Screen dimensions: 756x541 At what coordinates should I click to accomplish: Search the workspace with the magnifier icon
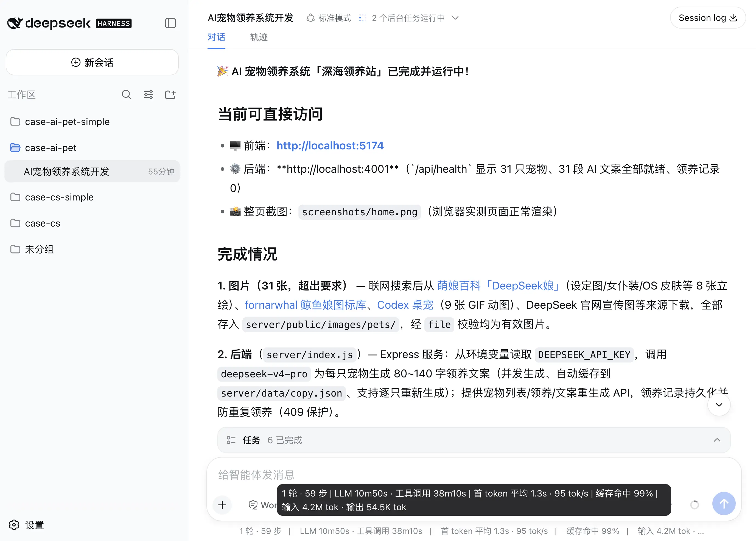[x=126, y=95]
